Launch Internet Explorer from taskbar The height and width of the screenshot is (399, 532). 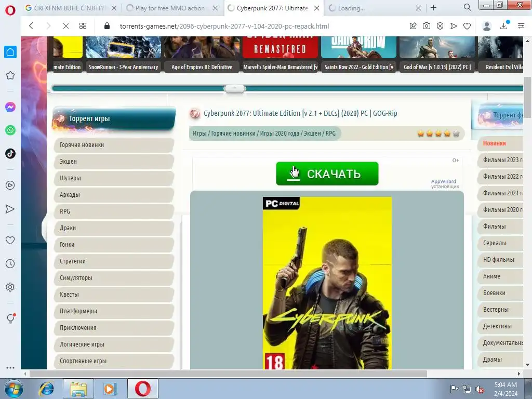46,389
